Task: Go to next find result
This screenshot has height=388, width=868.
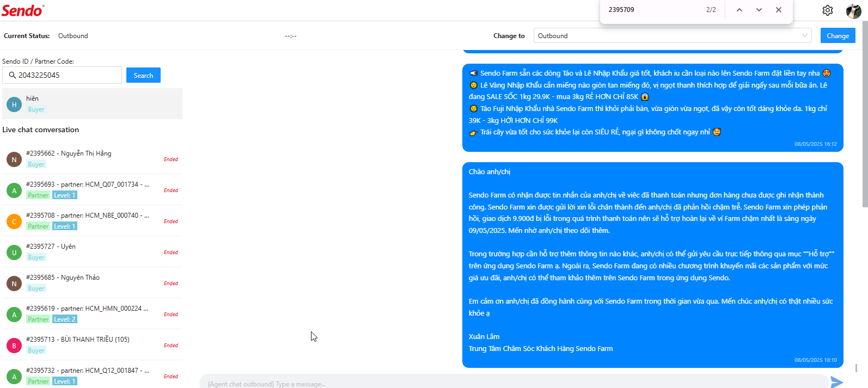Action: click(x=759, y=10)
